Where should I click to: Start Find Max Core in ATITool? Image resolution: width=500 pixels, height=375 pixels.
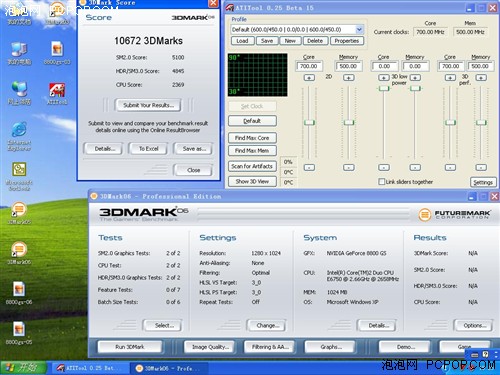pos(252,138)
